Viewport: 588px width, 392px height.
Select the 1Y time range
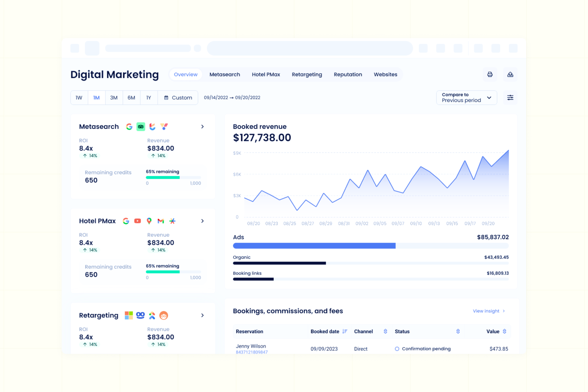click(149, 98)
